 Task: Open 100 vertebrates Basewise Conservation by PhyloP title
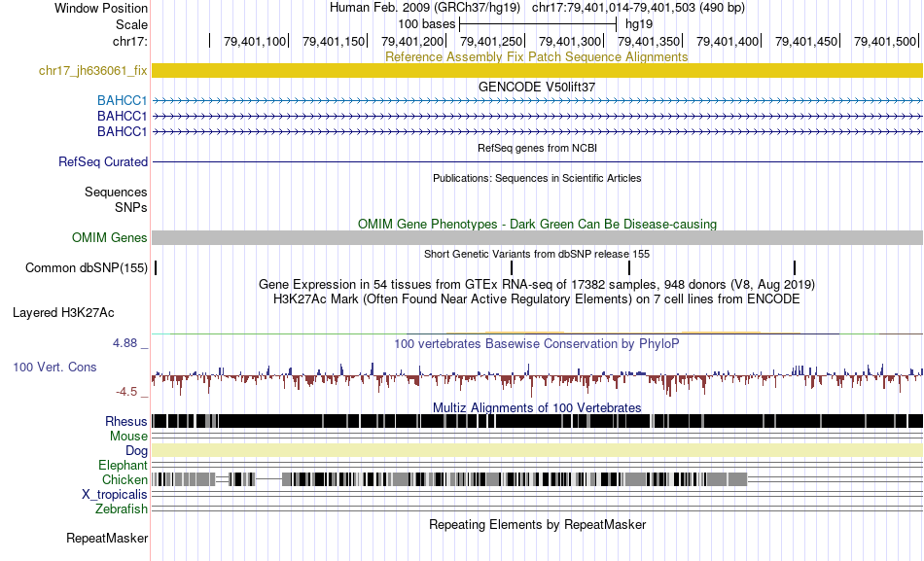point(537,343)
